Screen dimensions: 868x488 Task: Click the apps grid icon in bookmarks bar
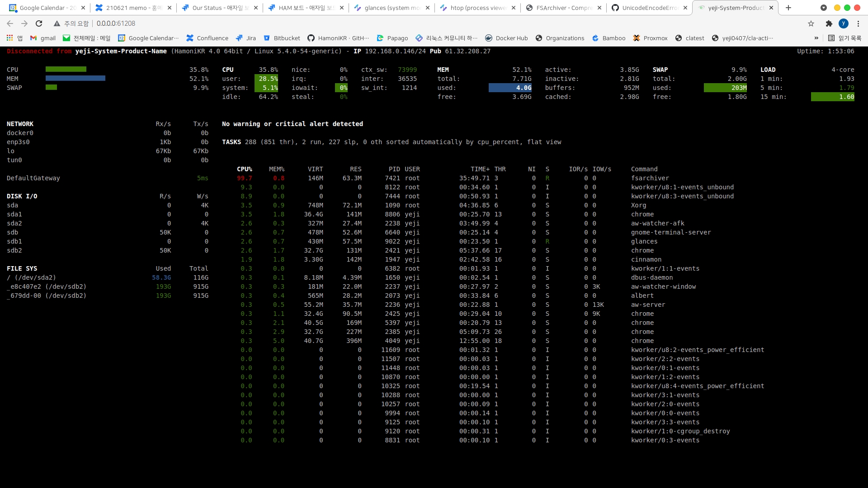9,38
